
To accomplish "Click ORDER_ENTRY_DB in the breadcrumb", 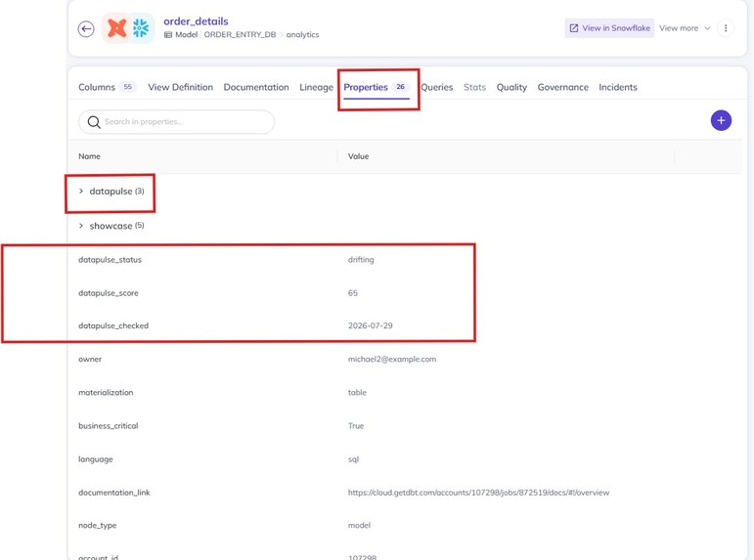I will tap(240, 34).
